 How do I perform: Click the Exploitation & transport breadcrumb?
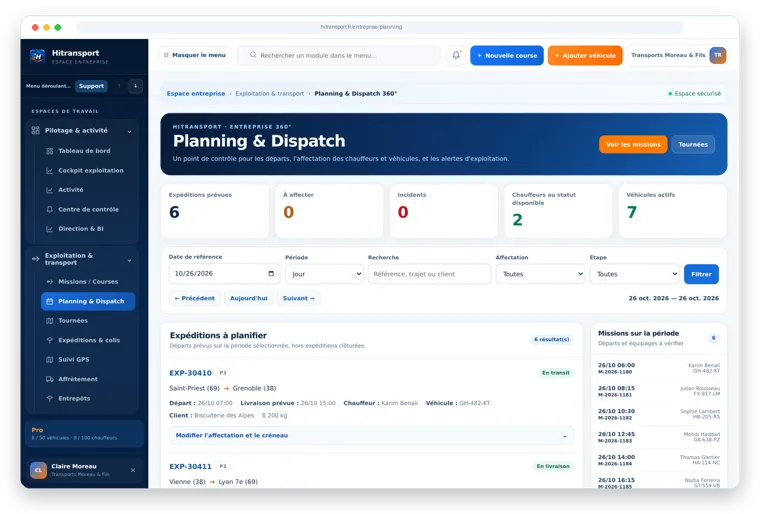click(270, 94)
